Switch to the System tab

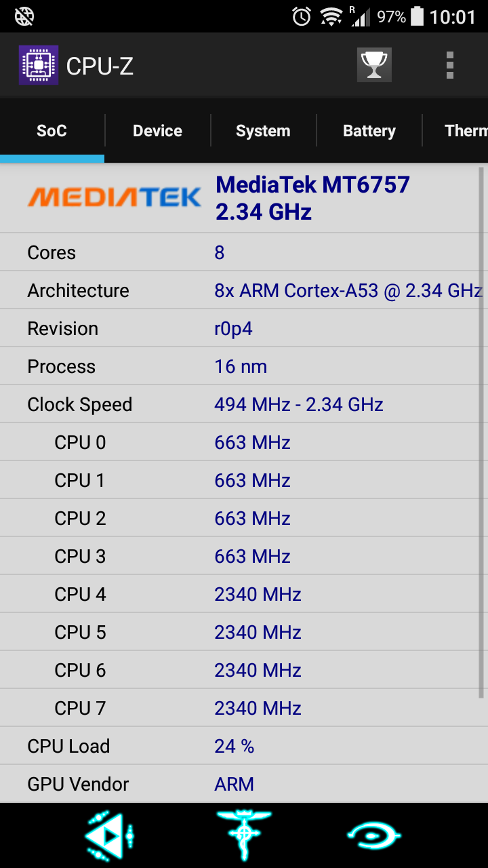click(263, 131)
